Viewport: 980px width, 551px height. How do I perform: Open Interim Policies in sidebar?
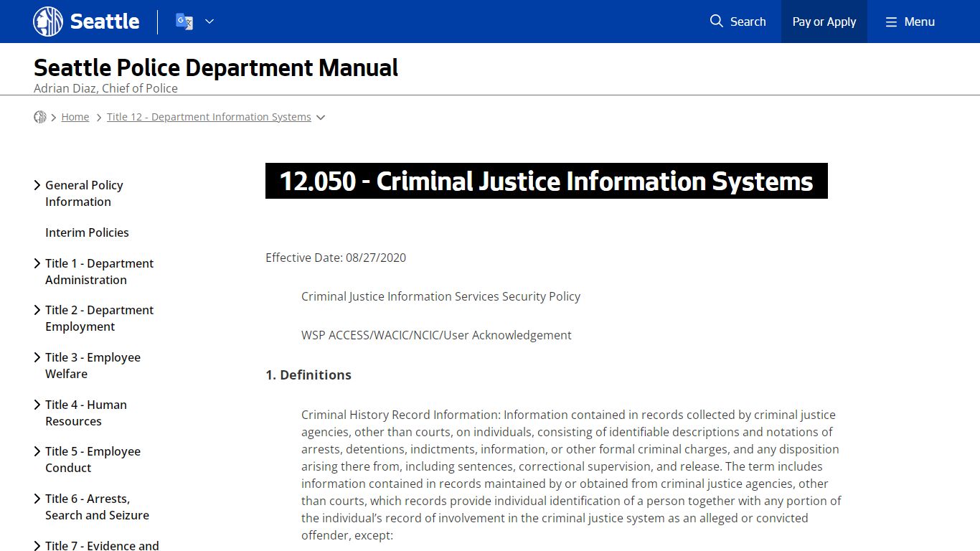(87, 232)
